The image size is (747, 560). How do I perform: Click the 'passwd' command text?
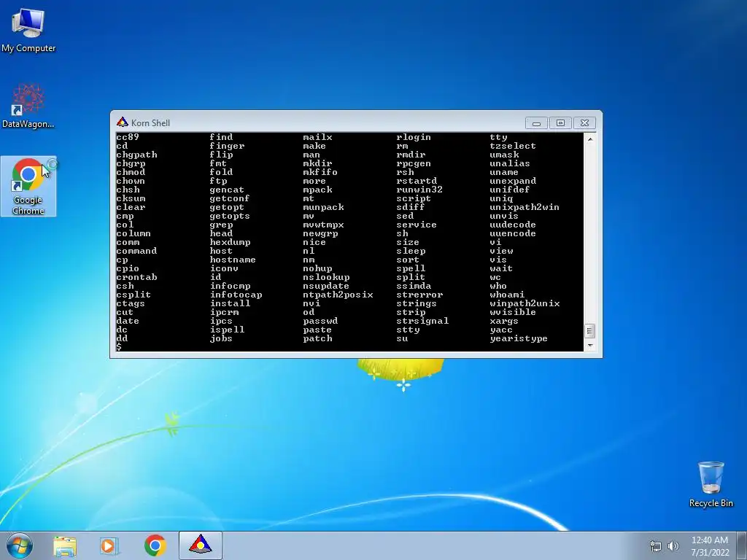[x=320, y=321]
